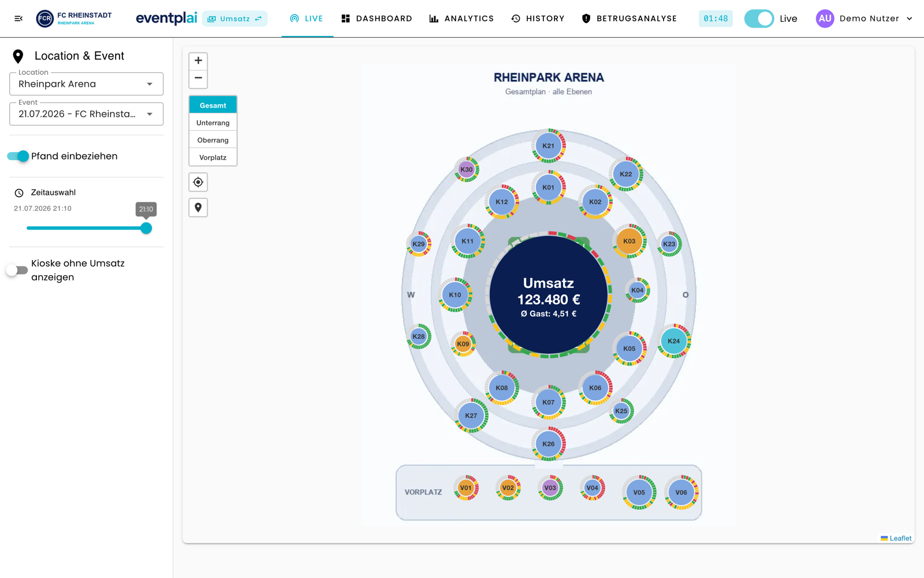
Task: Select Vorplatz kiosk V06
Action: (x=681, y=492)
